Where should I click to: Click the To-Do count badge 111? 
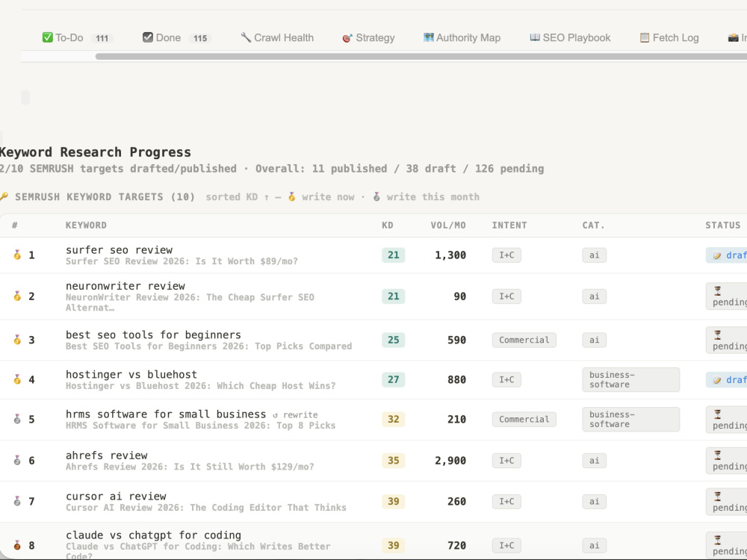102,38
